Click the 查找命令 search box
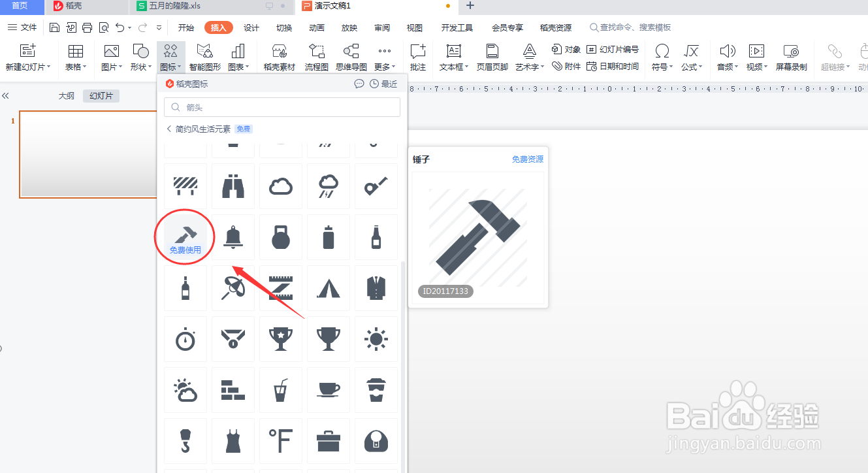Screen dimensions: 868x473 [x=630, y=27]
